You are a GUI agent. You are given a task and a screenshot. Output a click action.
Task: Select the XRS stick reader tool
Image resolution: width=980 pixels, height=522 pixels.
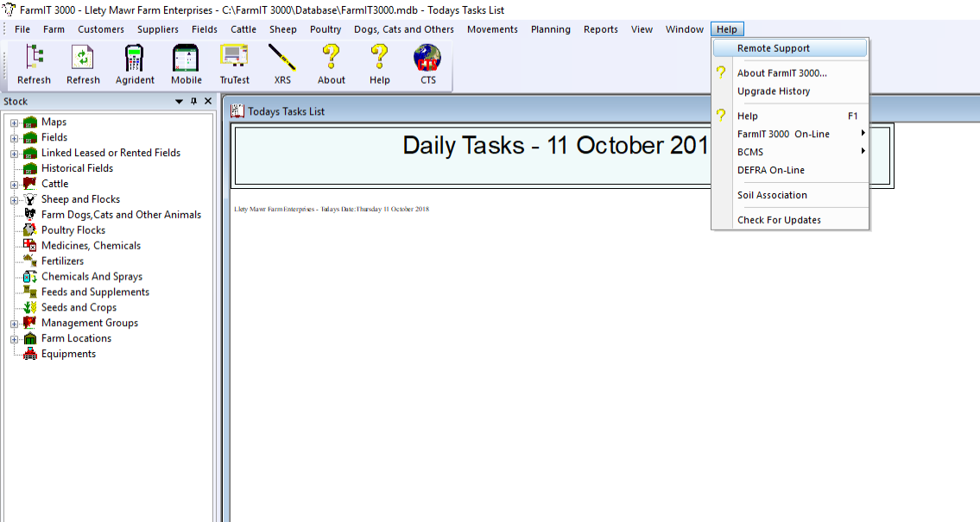click(x=282, y=65)
